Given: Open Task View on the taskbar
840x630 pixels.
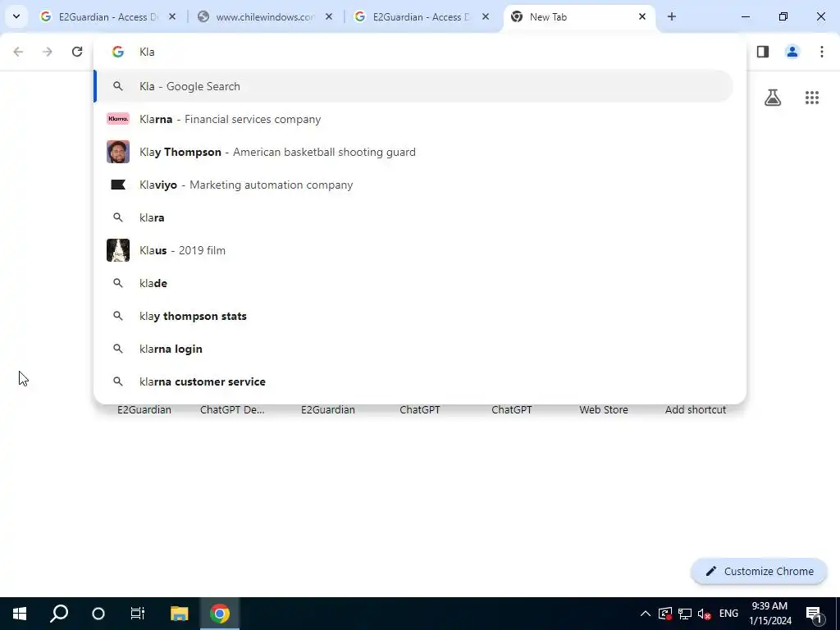Looking at the screenshot, I should [138, 614].
